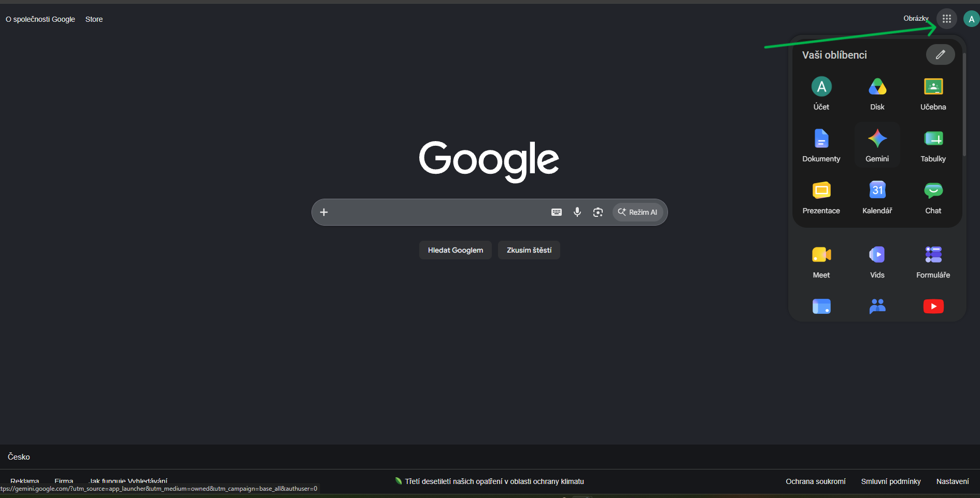Close the Google apps grid launcher
Image resolution: width=980 pixels, height=498 pixels.
point(946,19)
